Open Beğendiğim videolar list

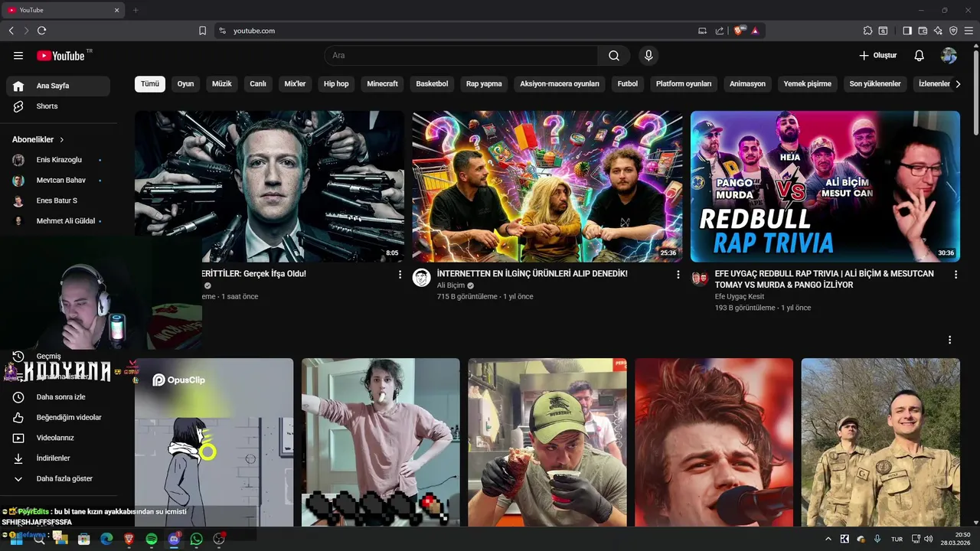(58, 418)
